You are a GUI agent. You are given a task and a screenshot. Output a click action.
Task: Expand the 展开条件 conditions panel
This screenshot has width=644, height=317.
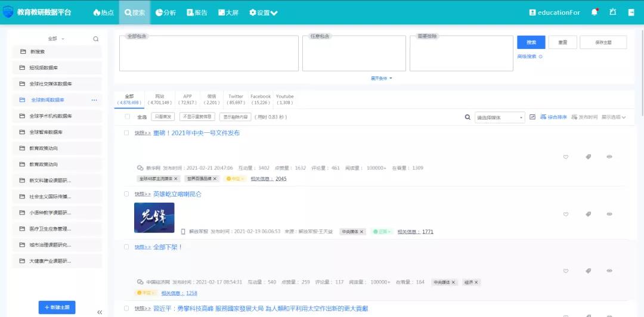381,78
